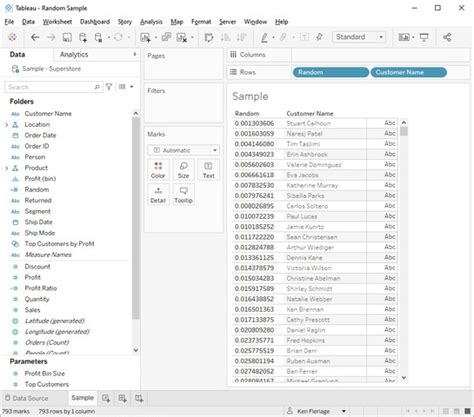Click the Victoria Wilson row
The width and height of the screenshot is (474, 417).
[x=309, y=268]
